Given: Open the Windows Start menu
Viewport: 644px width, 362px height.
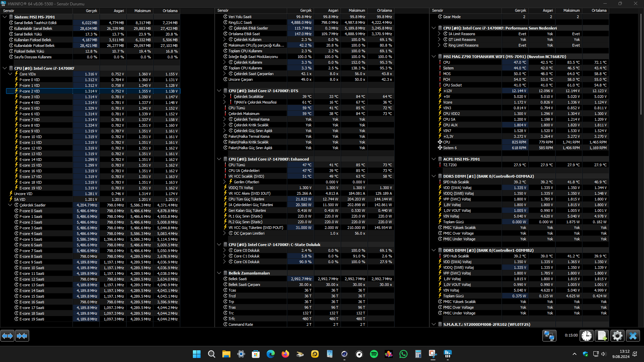Looking at the screenshot, I should pos(197,354).
